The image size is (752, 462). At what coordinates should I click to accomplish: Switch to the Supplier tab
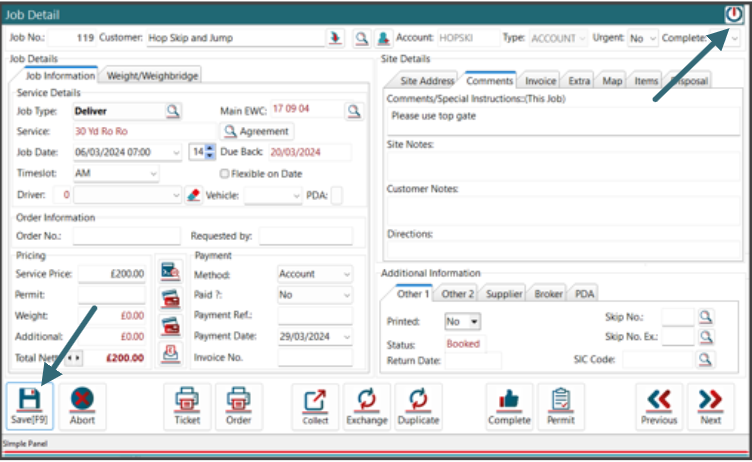(x=504, y=294)
